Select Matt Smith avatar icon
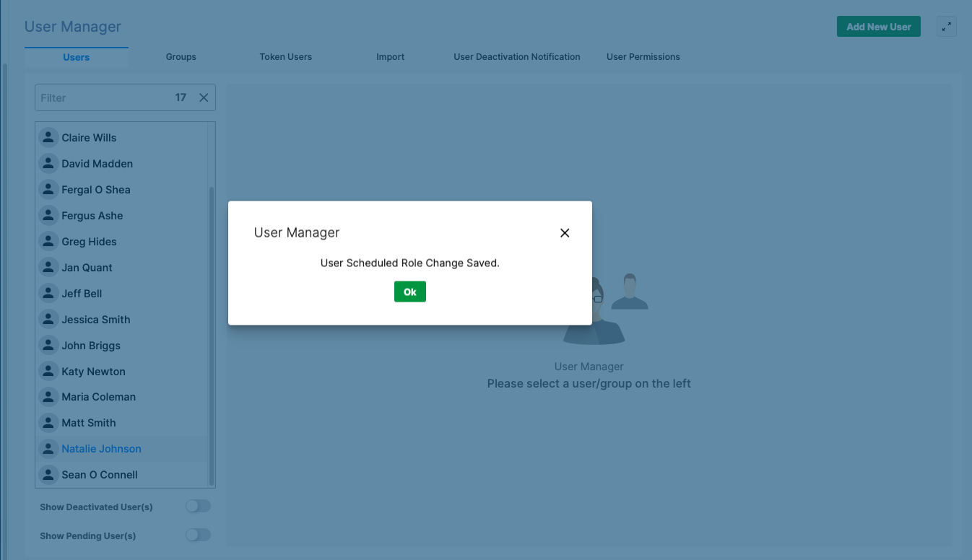 (48, 422)
